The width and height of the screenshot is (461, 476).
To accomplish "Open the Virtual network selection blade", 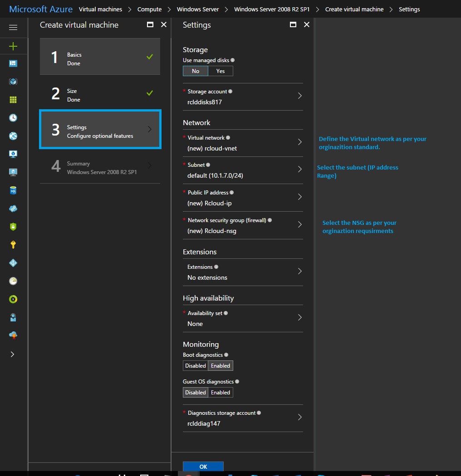I will (243, 143).
